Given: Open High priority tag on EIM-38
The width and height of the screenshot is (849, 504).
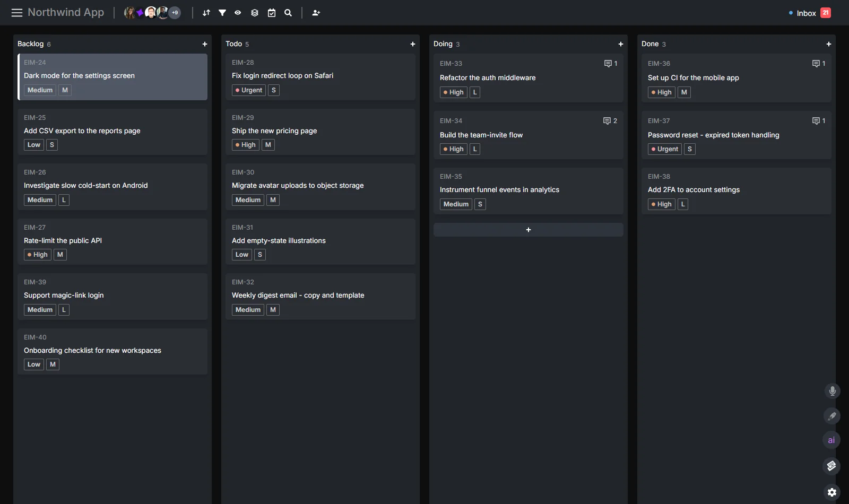Looking at the screenshot, I should 662,204.
